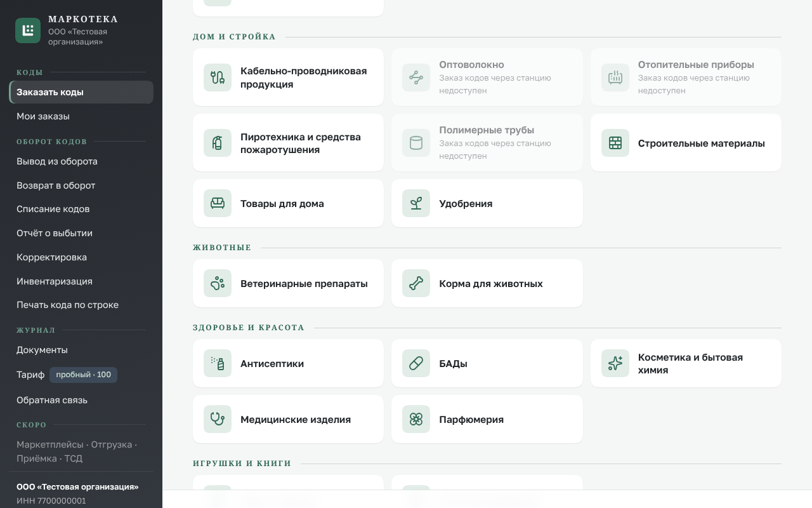Image resolution: width=812 pixels, height=508 pixels.
Task: Click the fiber optic icon for Оптоволокно
Action: coord(416,77)
